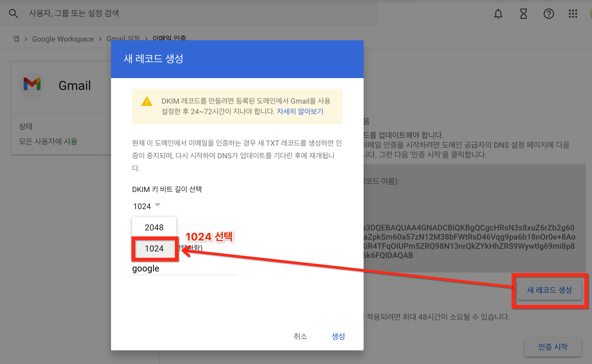
Task: Go to 앱 breadcrumb
Action: [x=16, y=39]
